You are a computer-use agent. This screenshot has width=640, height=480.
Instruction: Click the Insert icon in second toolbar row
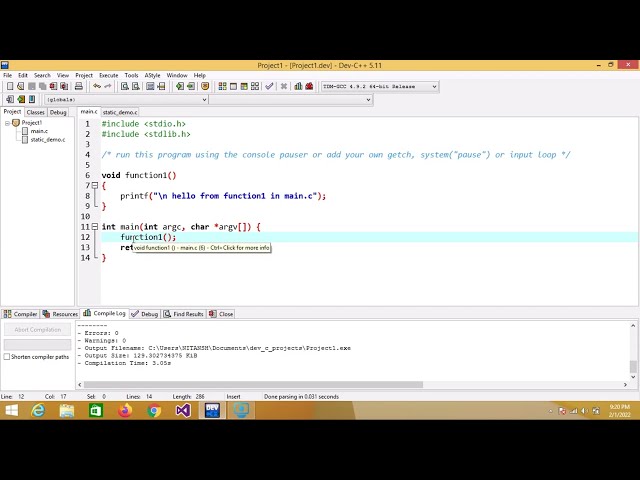click(x=10, y=99)
